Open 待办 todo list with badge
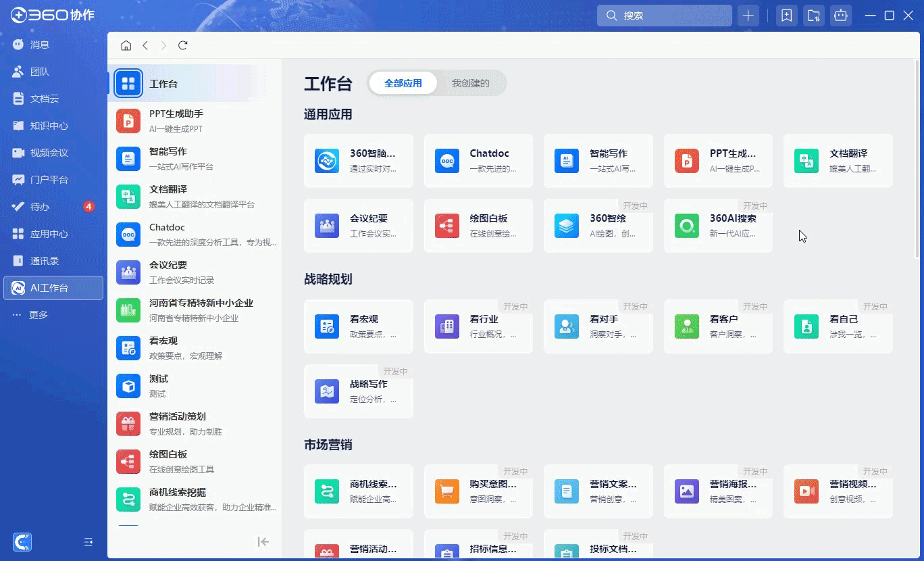924x561 pixels. [53, 207]
